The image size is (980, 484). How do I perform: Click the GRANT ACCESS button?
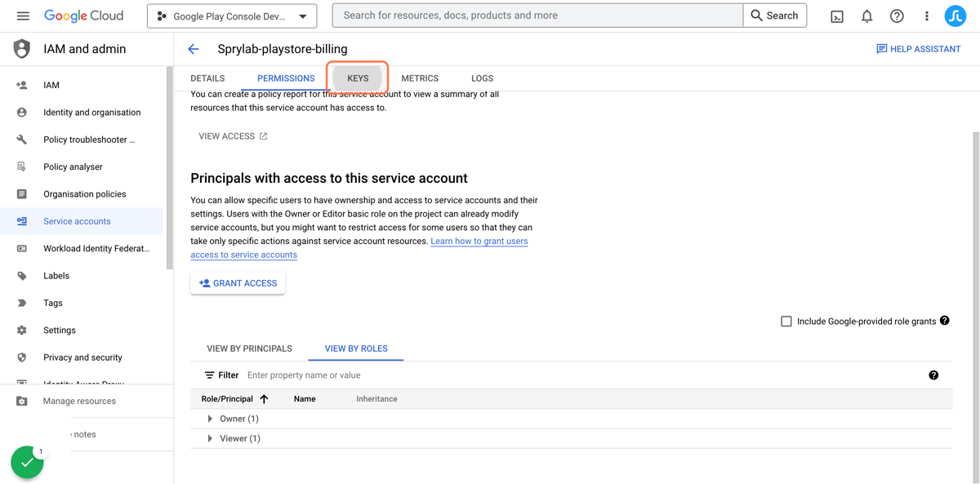click(x=238, y=283)
